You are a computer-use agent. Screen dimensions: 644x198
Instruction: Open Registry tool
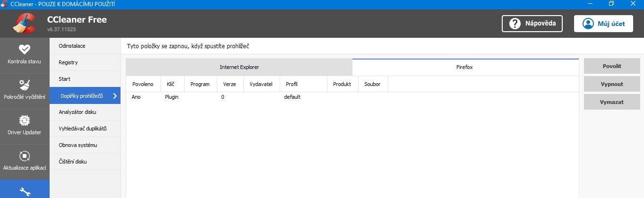[x=85, y=62]
